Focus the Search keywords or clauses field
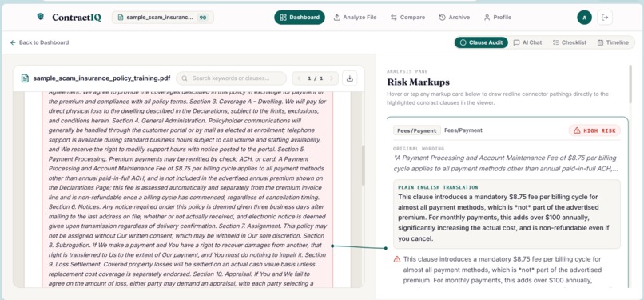This screenshot has width=644, height=300. 231,78
